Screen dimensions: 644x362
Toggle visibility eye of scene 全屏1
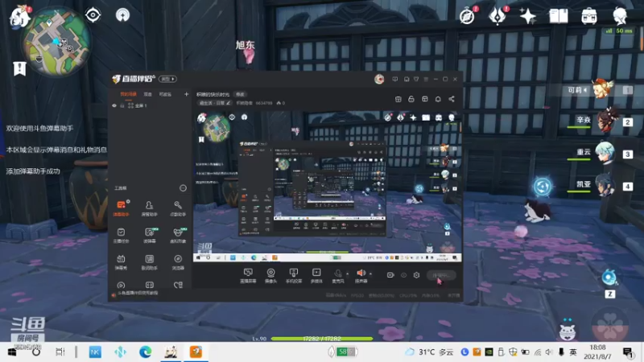point(114,105)
